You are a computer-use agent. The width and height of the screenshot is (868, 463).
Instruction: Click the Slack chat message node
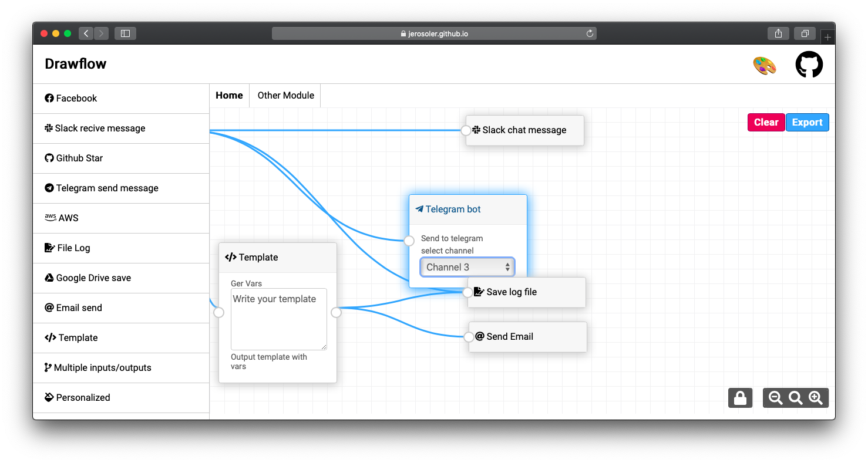click(x=524, y=130)
